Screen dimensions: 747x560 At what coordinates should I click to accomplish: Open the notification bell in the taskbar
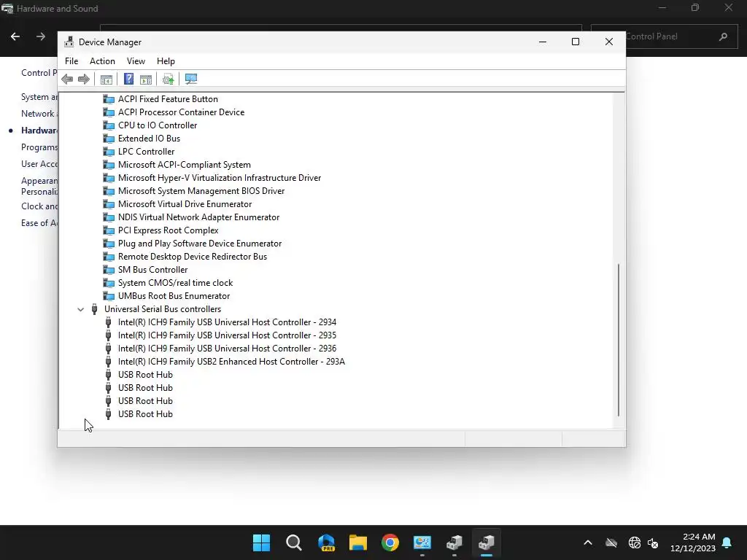[727, 542]
